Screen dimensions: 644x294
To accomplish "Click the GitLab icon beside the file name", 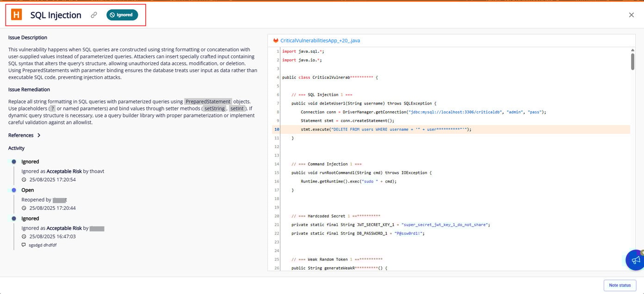I will point(276,41).
